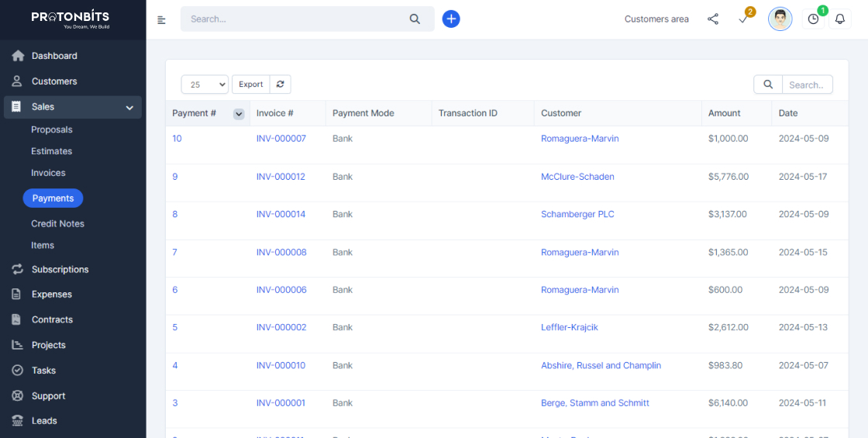Open Invoices in the Sales submenu
This screenshot has width=868, height=438.
pyautogui.click(x=48, y=173)
